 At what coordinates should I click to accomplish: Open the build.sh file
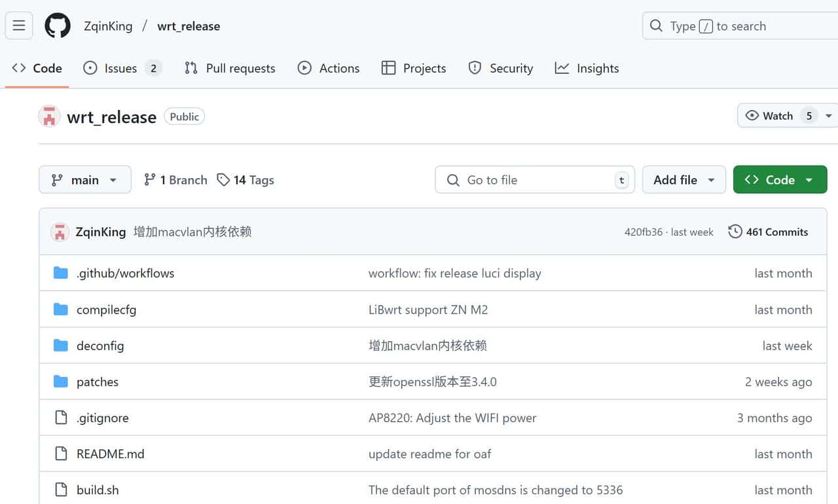[x=98, y=490]
